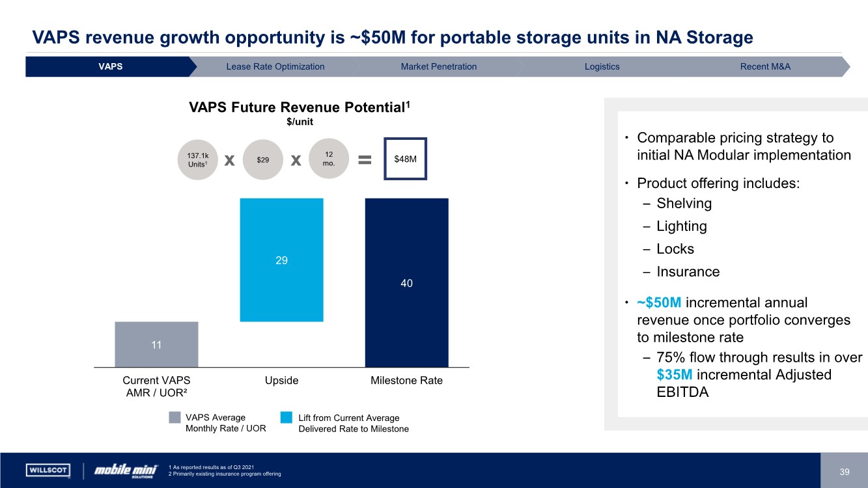Click the VAPS Average Monthly Rate / UOR legend text
The image size is (868, 488).
coord(225,423)
